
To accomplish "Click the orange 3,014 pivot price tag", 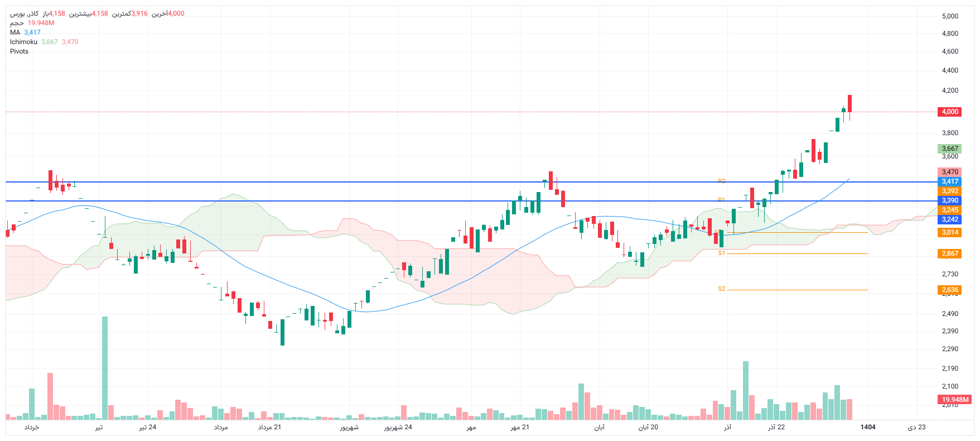I will coord(950,232).
